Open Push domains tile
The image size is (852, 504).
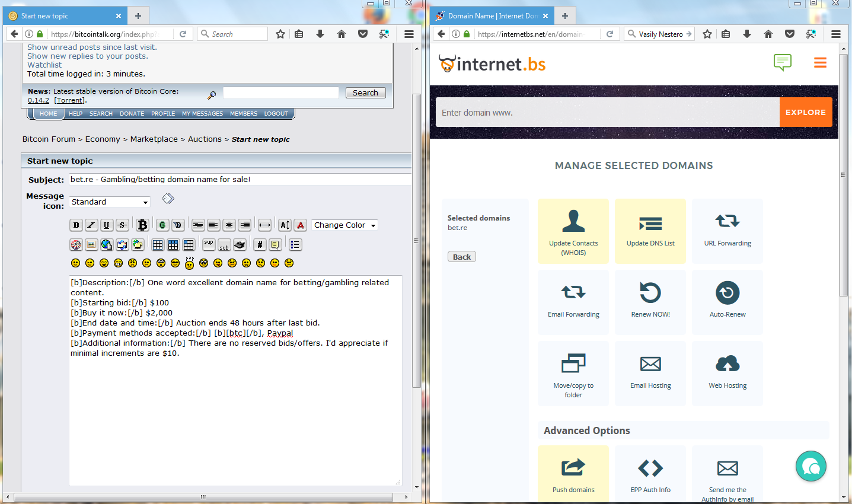(573, 474)
